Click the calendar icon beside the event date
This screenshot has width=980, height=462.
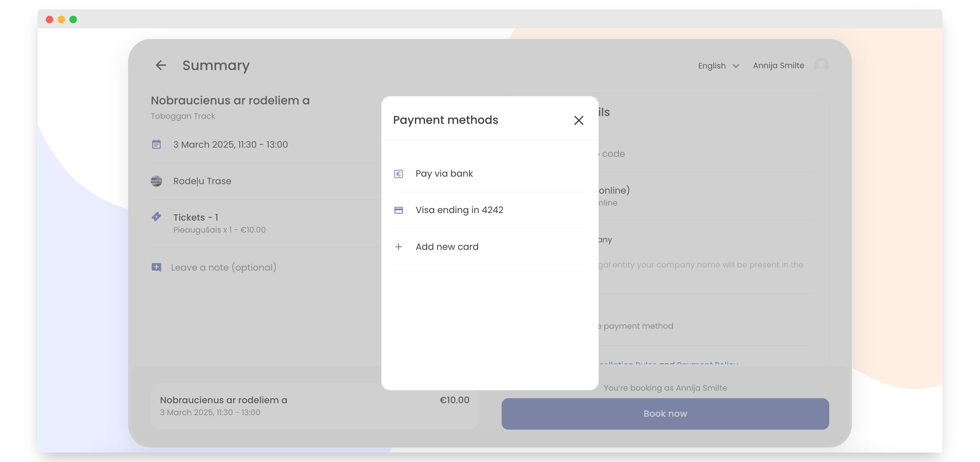tap(156, 144)
